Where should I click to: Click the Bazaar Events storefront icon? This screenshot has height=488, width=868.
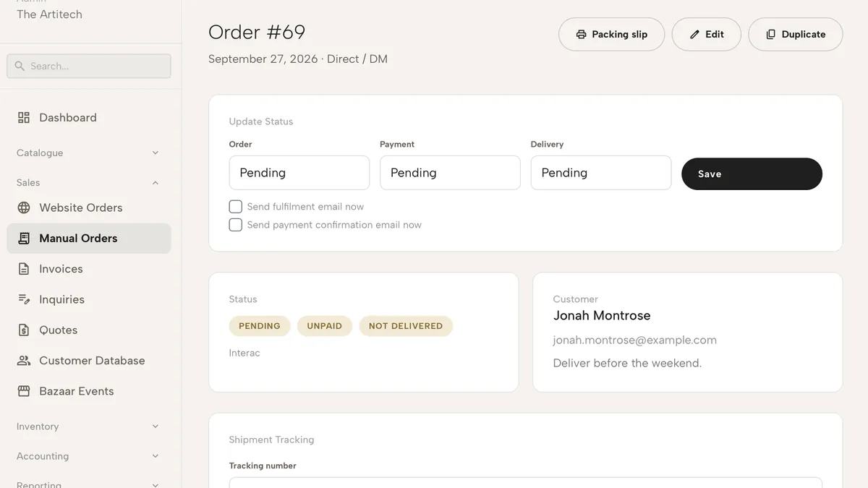click(x=24, y=391)
